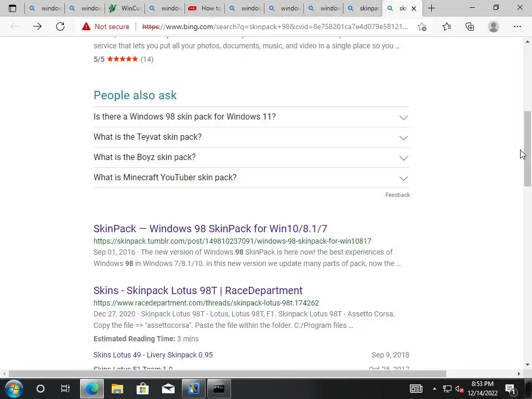Open Skins Lotus 49 Livery Skinpack 0.95 link

click(x=153, y=355)
